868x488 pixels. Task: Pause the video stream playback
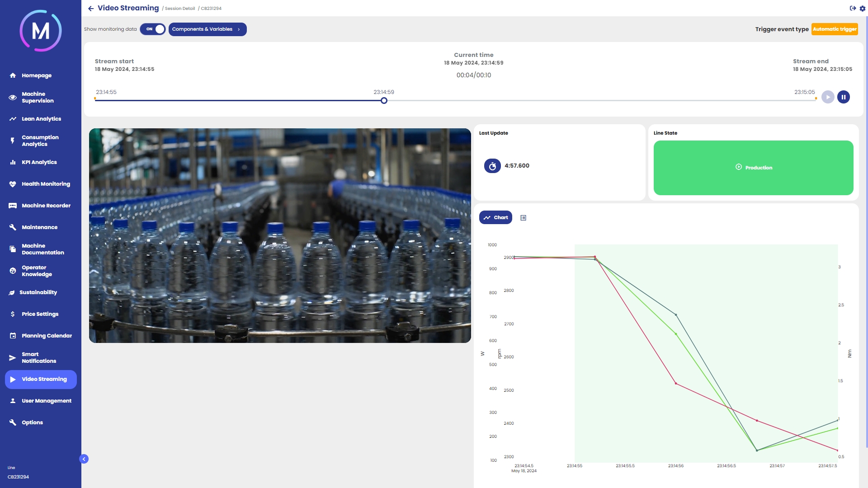(843, 97)
